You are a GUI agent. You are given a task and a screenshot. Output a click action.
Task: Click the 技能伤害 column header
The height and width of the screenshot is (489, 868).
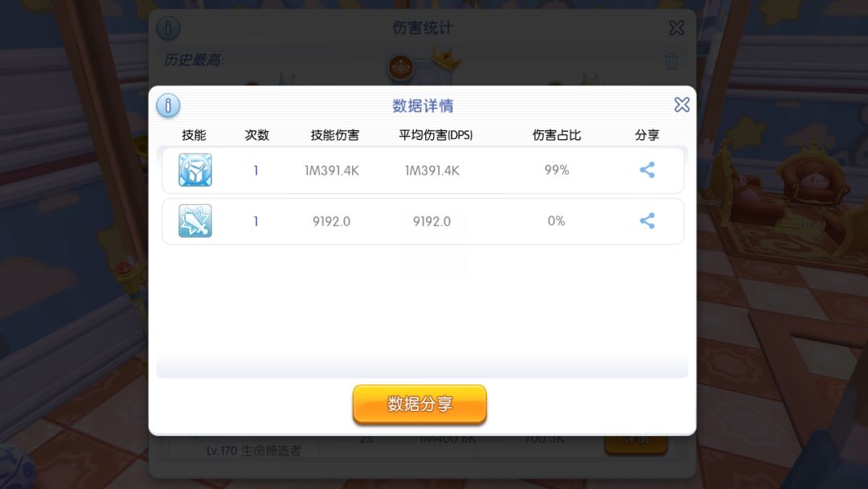click(x=335, y=135)
